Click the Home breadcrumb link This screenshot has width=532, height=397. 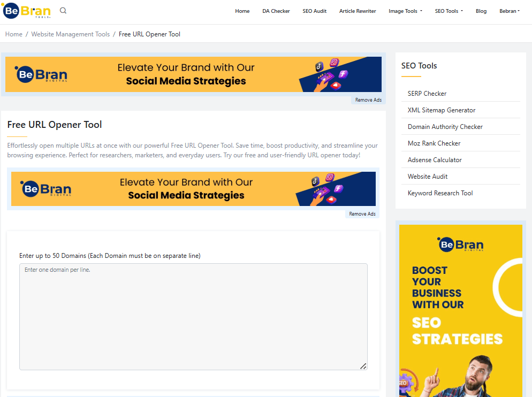pyautogui.click(x=13, y=34)
